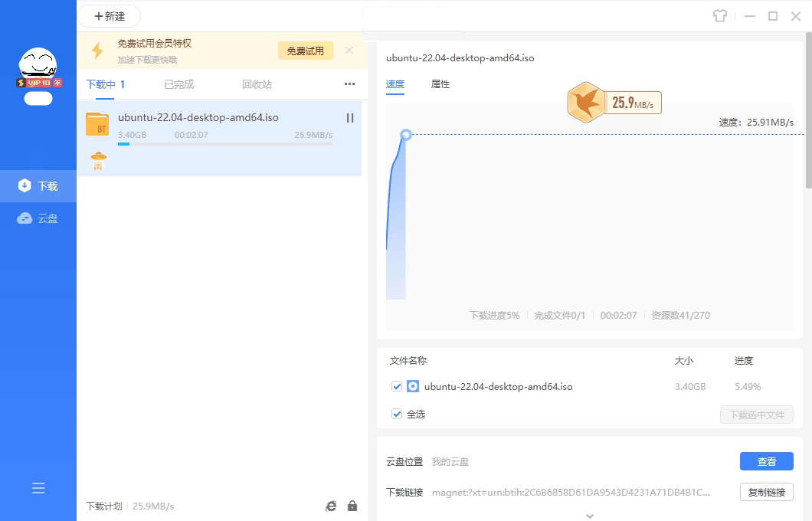Open the three-dot more options menu

click(349, 84)
